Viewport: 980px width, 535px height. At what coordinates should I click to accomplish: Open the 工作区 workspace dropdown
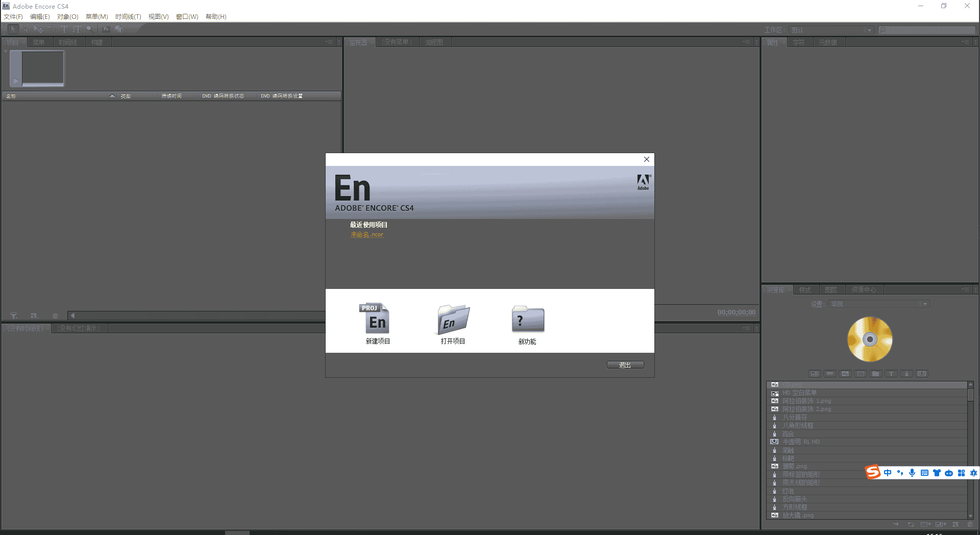point(831,30)
